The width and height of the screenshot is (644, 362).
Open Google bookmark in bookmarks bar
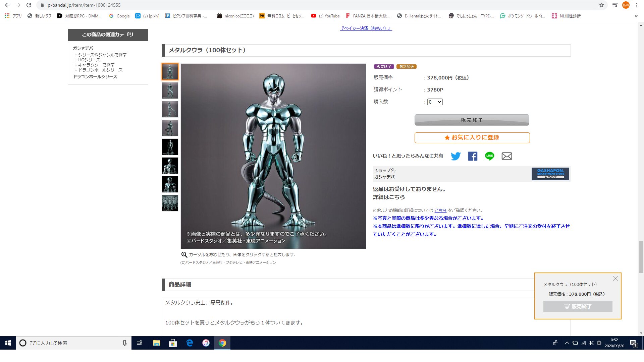119,16
